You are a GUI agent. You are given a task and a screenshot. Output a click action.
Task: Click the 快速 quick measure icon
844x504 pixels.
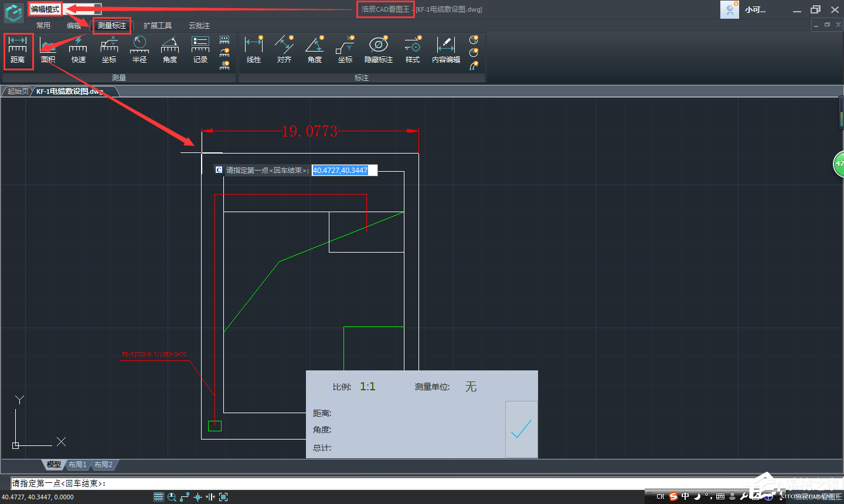coord(79,50)
